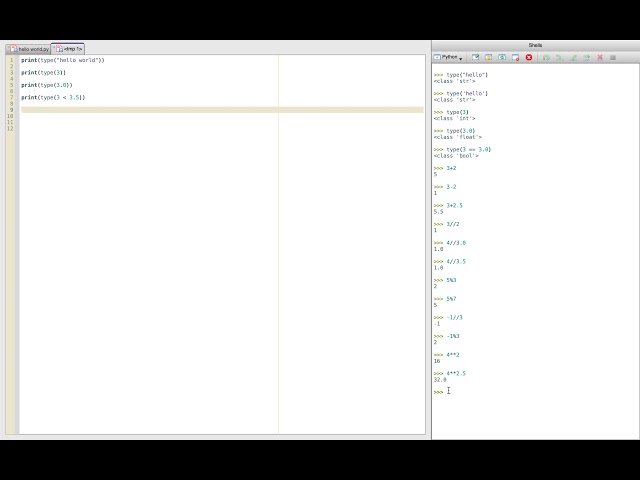Click shell input -1%3
Viewport: 640px width, 480px height.
[x=453, y=336]
